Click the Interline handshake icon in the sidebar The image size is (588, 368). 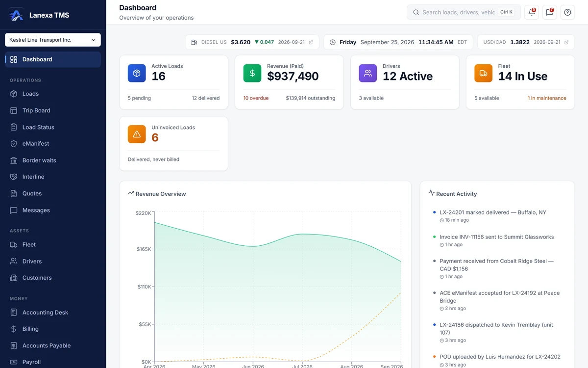pos(14,177)
